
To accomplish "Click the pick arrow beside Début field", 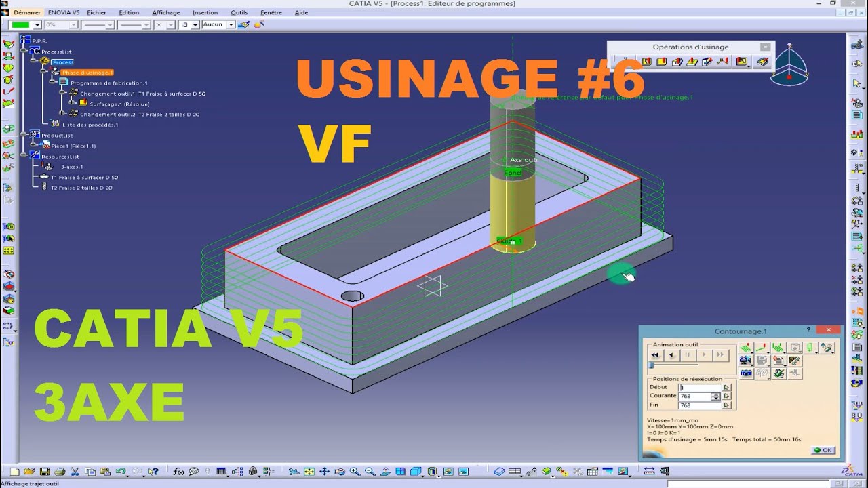I will (726, 387).
